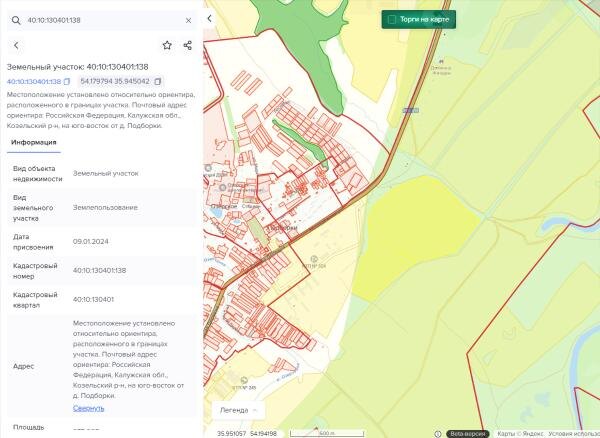
Task: Click the Beta версия badge
Action: pyautogui.click(x=468, y=434)
